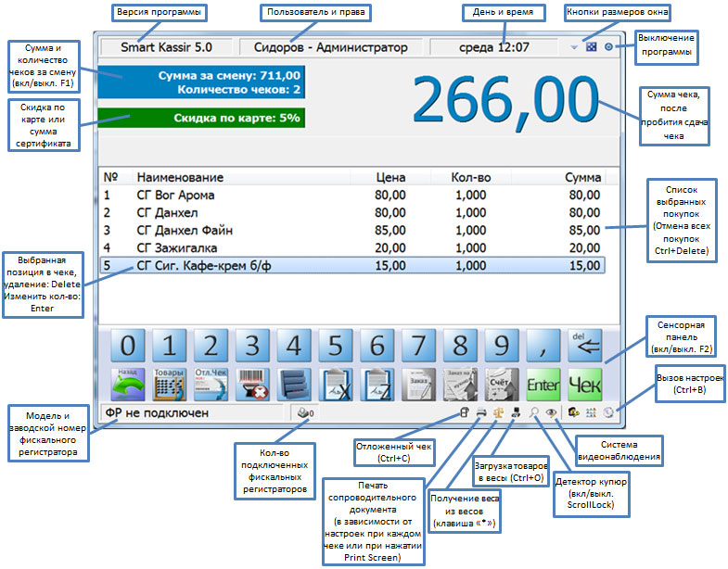Toggle the shift sum blue panel
This screenshot has height=569, width=728.
[202, 82]
